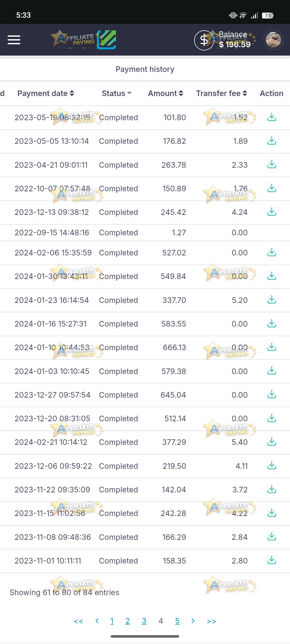Sort table by Amount column
The image size is (290, 644).
[x=166, y=93]
